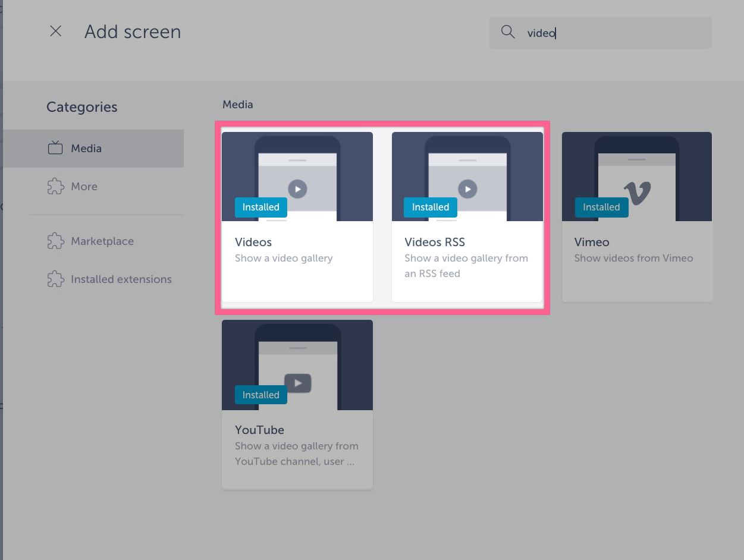Viewport: 744px width, 560px height.
Task: Click the Installed badge on the Vimeo card
Action: point(601,207)
